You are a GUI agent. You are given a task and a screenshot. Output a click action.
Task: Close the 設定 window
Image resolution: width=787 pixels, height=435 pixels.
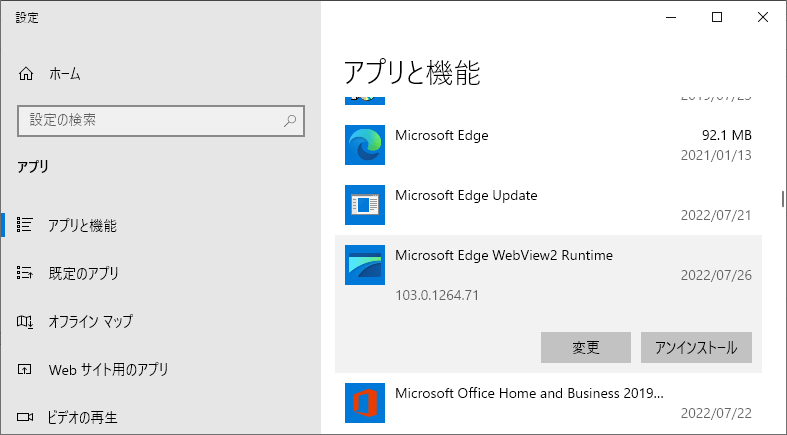coord(763,18)
